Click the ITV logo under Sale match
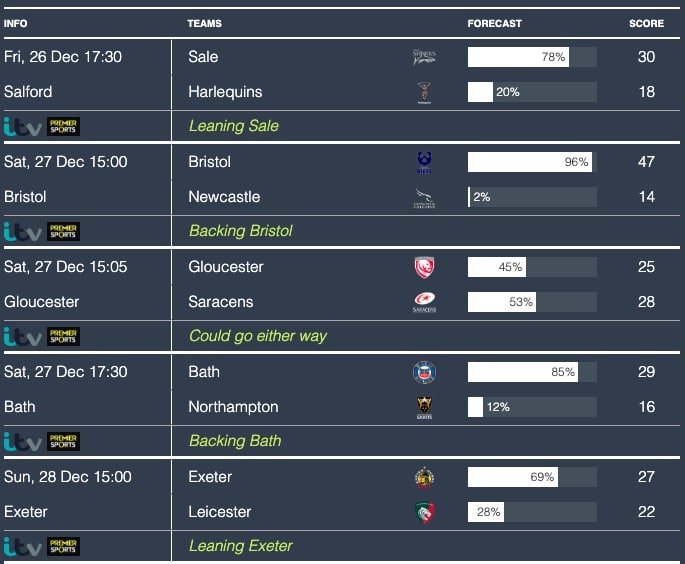Image resolution: width=685 pixels, height=564 pixels. pyautogui.click(x=22, y=126)
